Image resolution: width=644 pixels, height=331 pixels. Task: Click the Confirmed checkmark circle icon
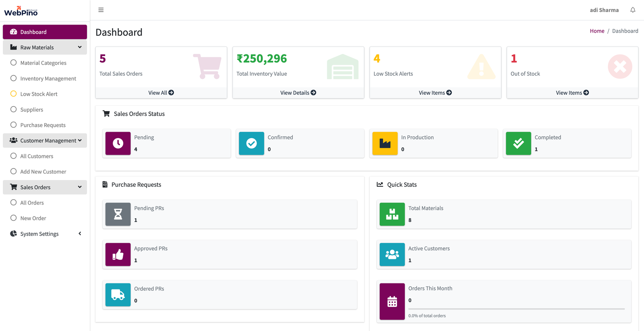(x=252, y=143)
